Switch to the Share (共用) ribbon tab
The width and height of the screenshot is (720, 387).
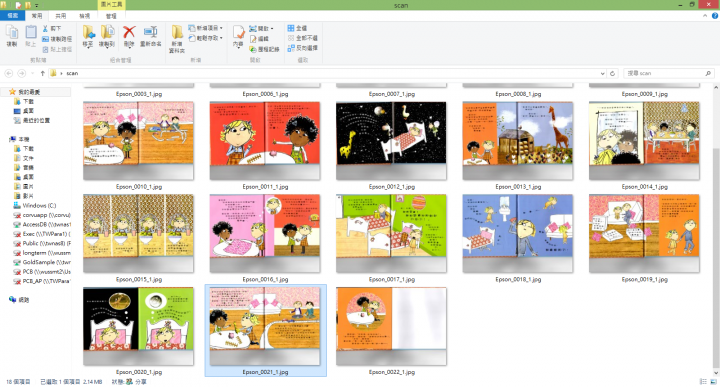pos(61,16)
